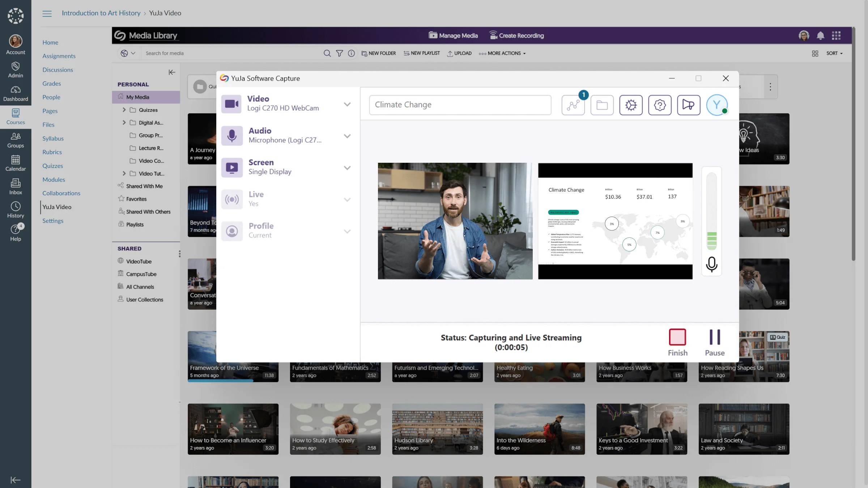The width and height of the screenshot is (868, 488).
Task: Open Help icon with badge
Action: [x=16, y=229]
